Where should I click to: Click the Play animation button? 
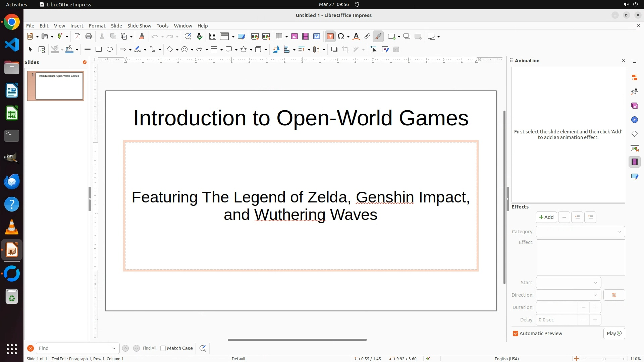(614, 334)
